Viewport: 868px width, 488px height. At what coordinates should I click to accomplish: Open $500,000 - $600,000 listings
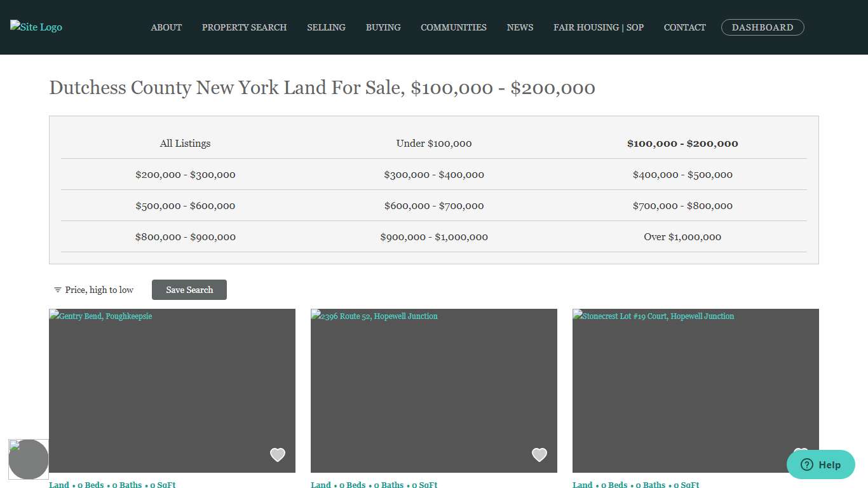185,205
